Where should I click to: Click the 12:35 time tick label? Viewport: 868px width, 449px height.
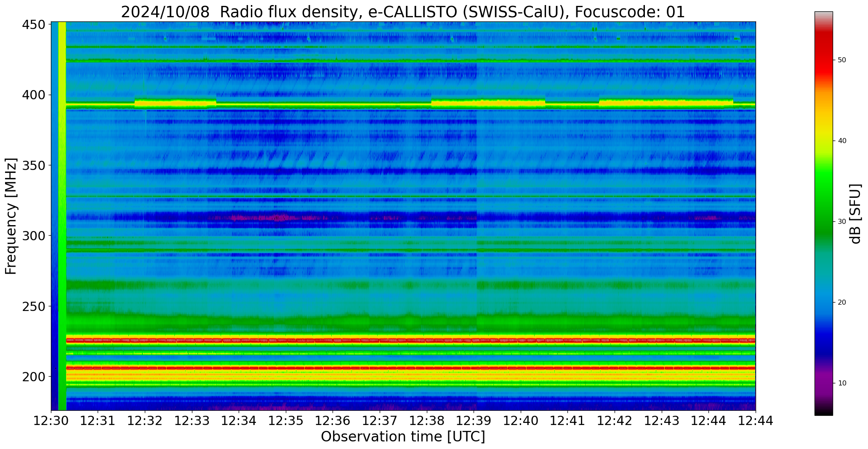tap(286, 420)
